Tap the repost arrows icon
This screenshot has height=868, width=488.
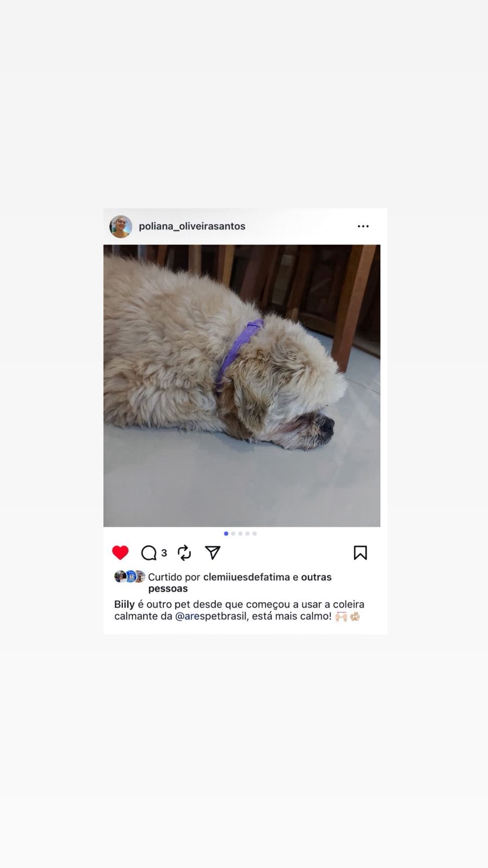[184, 553]
